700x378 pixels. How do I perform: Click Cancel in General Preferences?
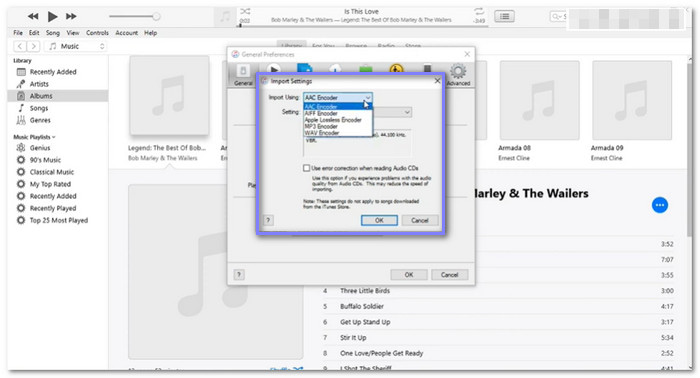(450, 274)
